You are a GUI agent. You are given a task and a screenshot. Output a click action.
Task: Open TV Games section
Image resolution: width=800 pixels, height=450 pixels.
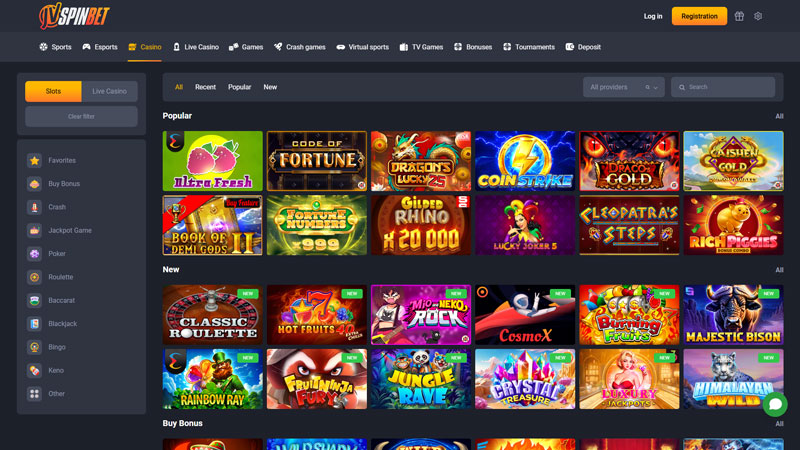click(421, 47)
